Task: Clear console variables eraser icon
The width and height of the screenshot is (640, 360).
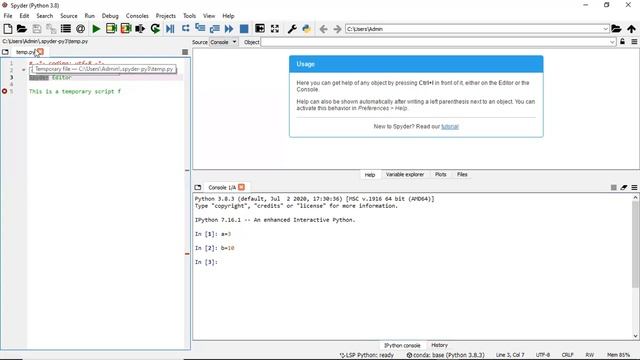Action: coord(624,187)
